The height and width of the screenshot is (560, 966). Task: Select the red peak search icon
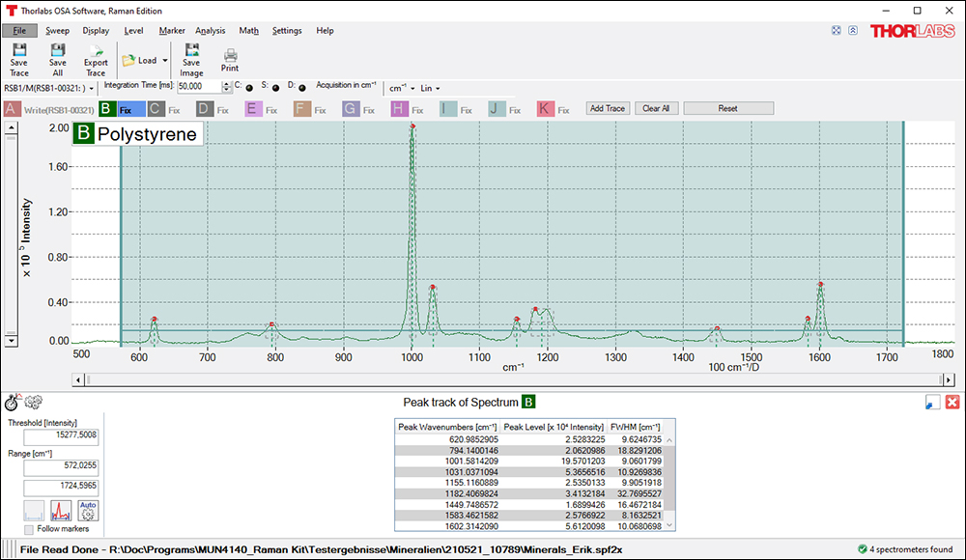60,510
